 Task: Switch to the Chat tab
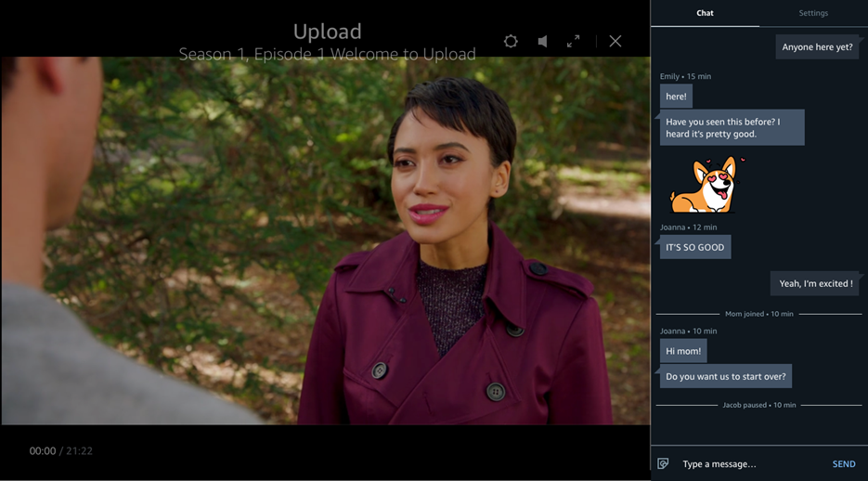click(x=705, y=13)
